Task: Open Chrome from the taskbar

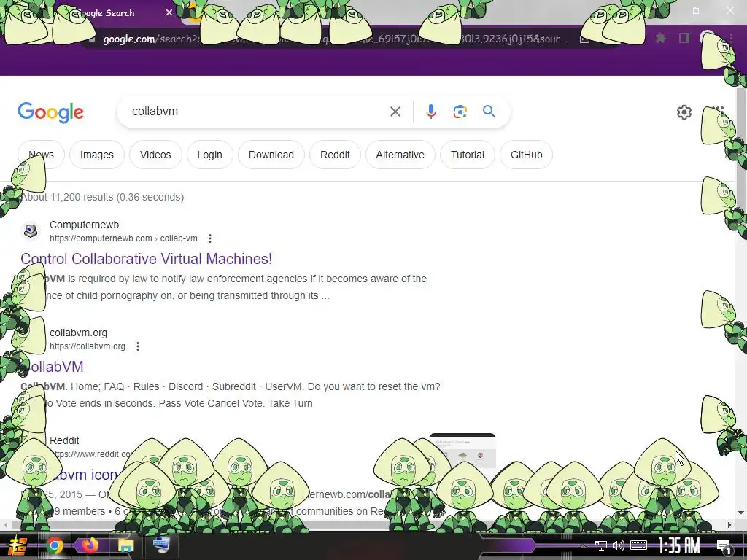Action: point(54,545)
